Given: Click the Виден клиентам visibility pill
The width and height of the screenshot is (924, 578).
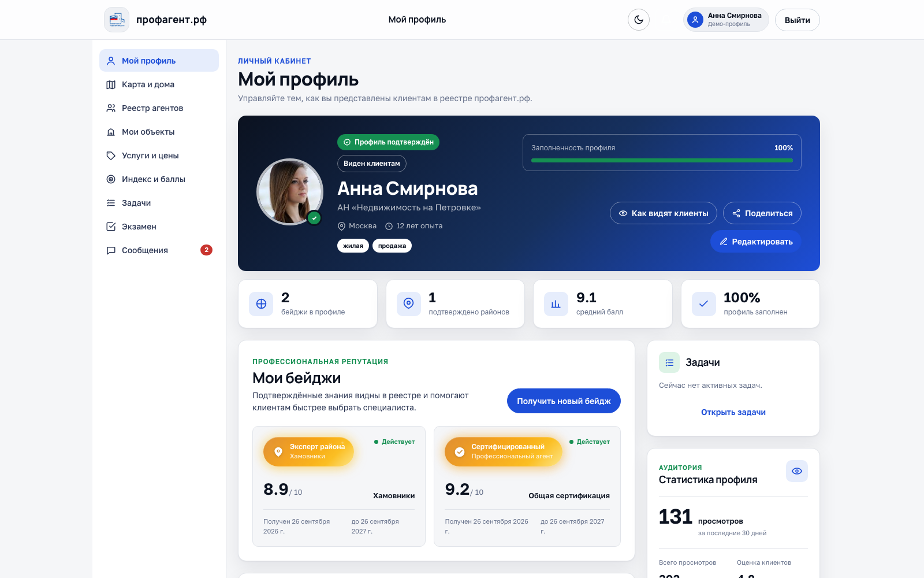Looking at the screenshot, I should click(x=372, y=164).
